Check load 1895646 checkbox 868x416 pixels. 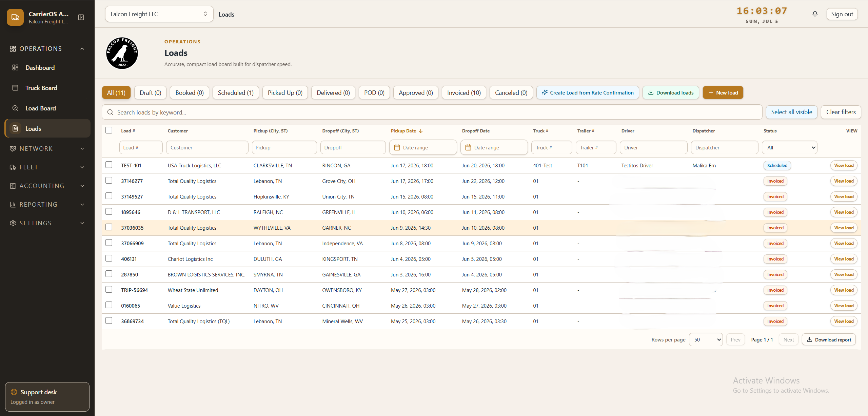click(109, 211)
